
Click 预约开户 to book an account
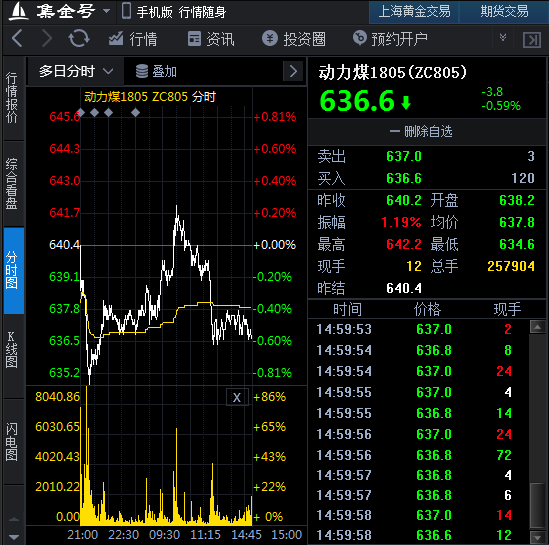[390, 39]
